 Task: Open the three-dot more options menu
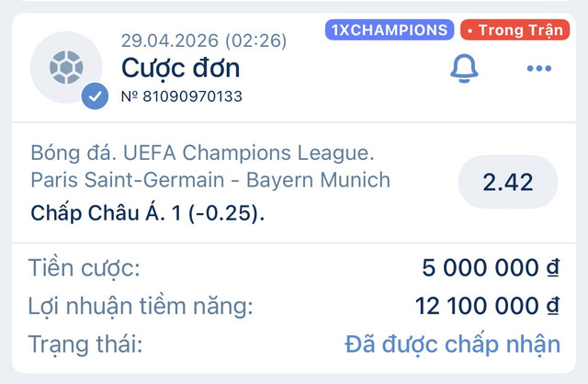539,68
